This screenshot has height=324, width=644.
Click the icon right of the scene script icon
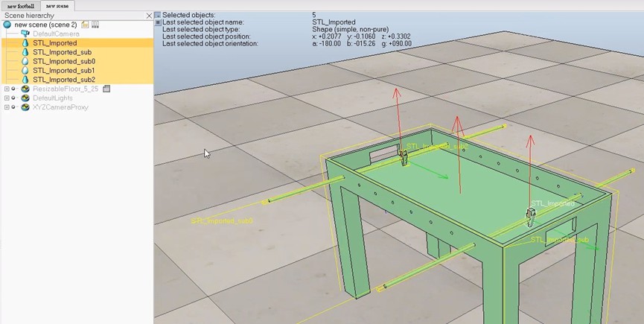click(95, 25)
